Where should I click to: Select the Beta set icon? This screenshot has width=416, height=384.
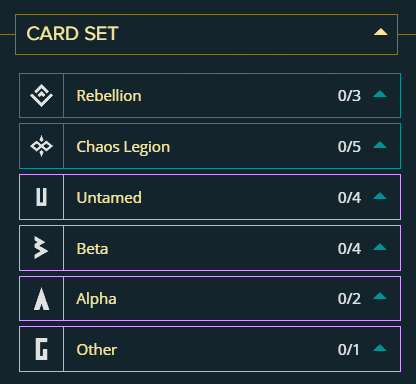point(41,248)
